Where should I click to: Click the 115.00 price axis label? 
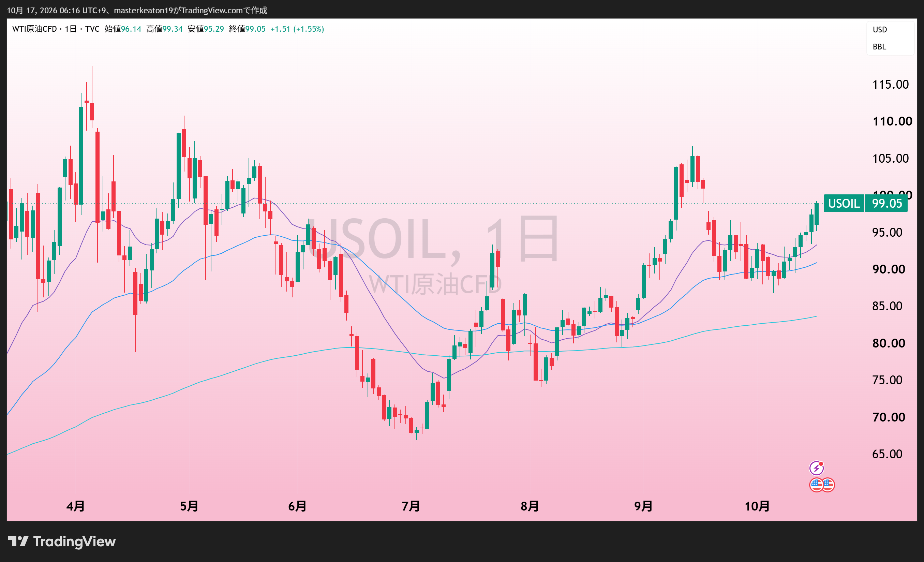(891, 85)
